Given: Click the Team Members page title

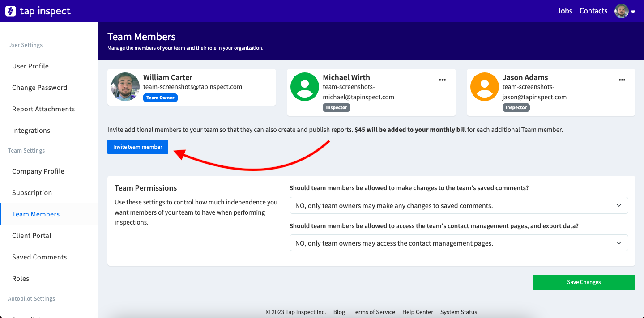Looking at the screenshot, I should [x=141, y=37].
